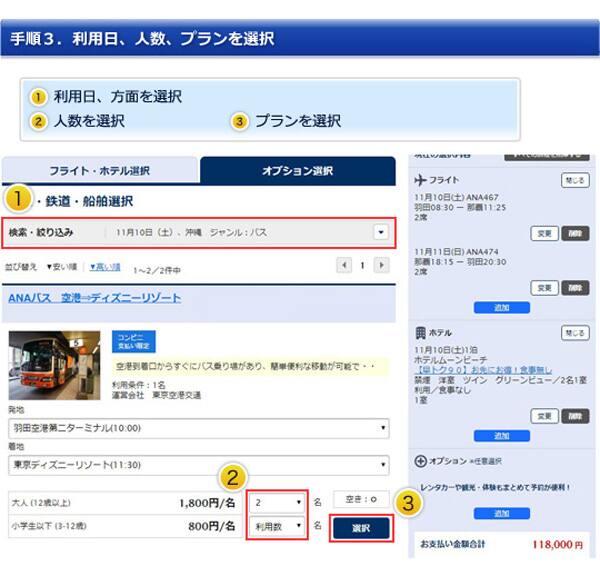Switch to フライト・ホテル選択 tab

click(100, 171)
